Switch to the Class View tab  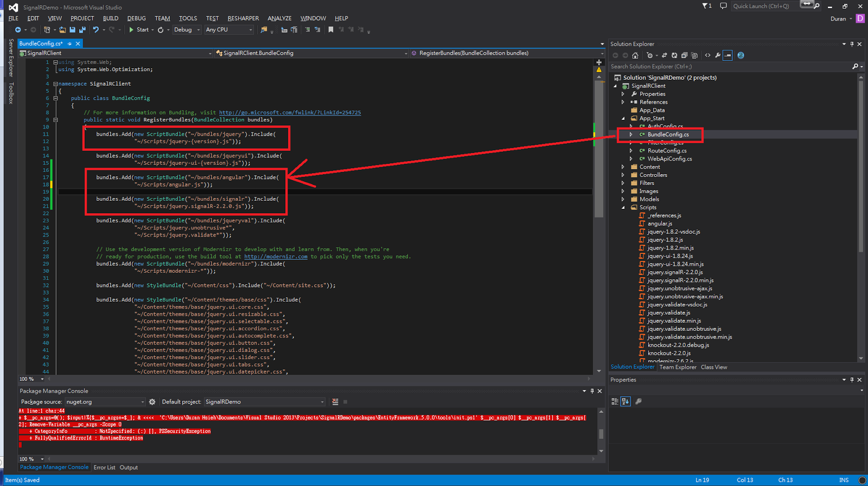point(714,367)
